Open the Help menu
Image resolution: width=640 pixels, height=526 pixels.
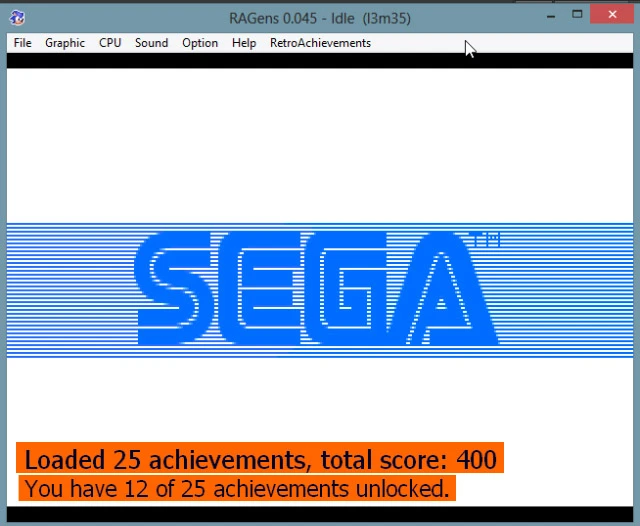click(244, 43)
